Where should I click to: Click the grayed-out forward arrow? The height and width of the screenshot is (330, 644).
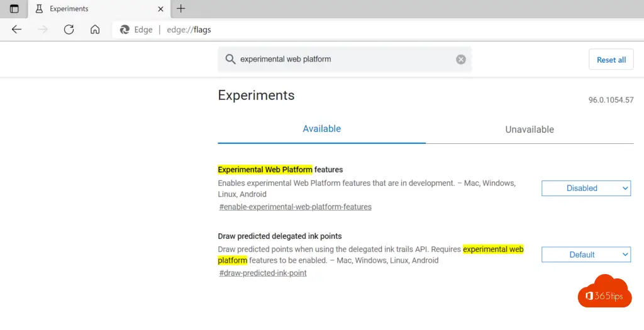[43, 30]
